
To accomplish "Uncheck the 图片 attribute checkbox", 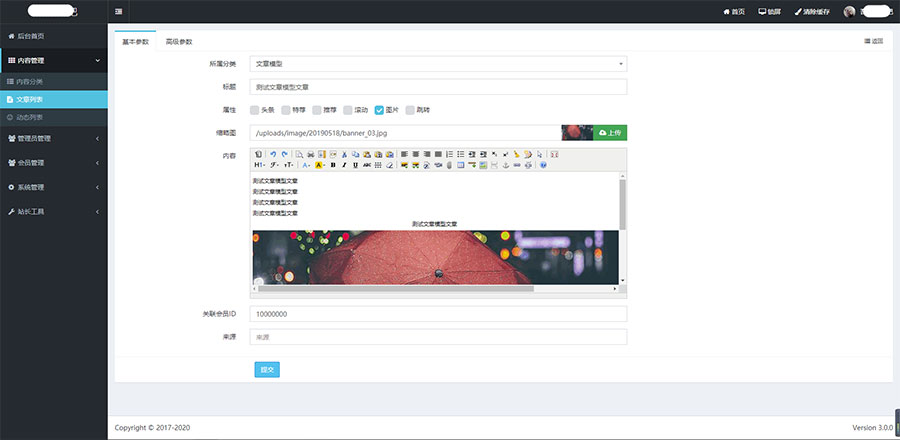I will click(x=379, y=110).
